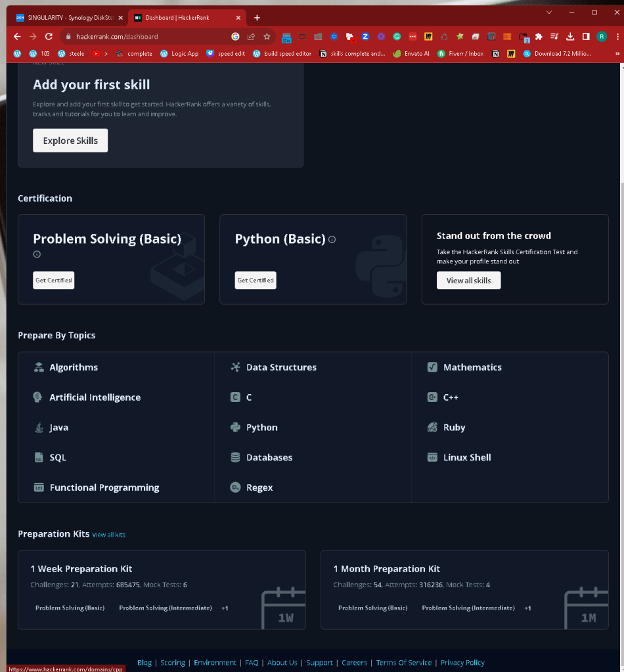
Task: Click the Explore Skills button
Action: (70, 141)
